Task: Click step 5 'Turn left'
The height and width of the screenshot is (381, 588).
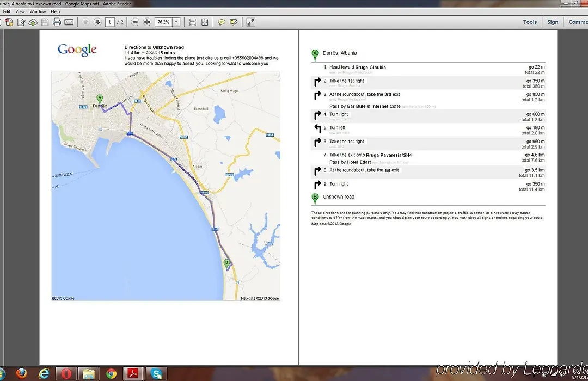Action: coord(337,128)
